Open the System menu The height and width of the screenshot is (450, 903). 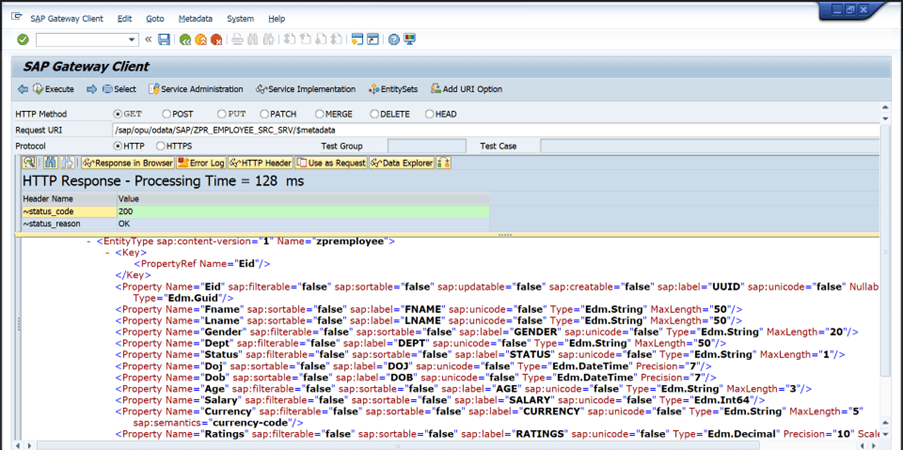point(240,18)
